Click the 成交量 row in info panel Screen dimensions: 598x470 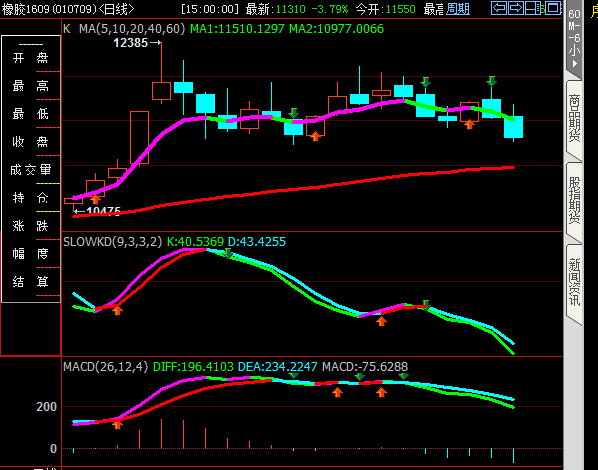(x=31, y=170)
